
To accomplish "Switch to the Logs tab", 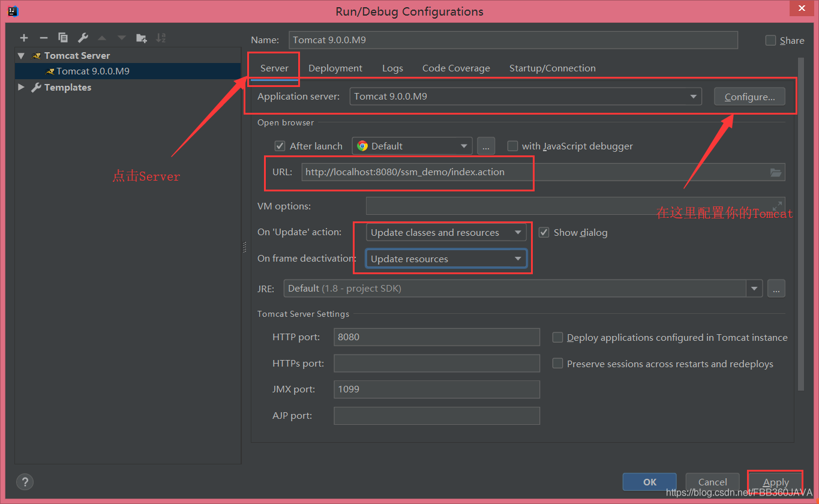I will [x=392, y=68].
